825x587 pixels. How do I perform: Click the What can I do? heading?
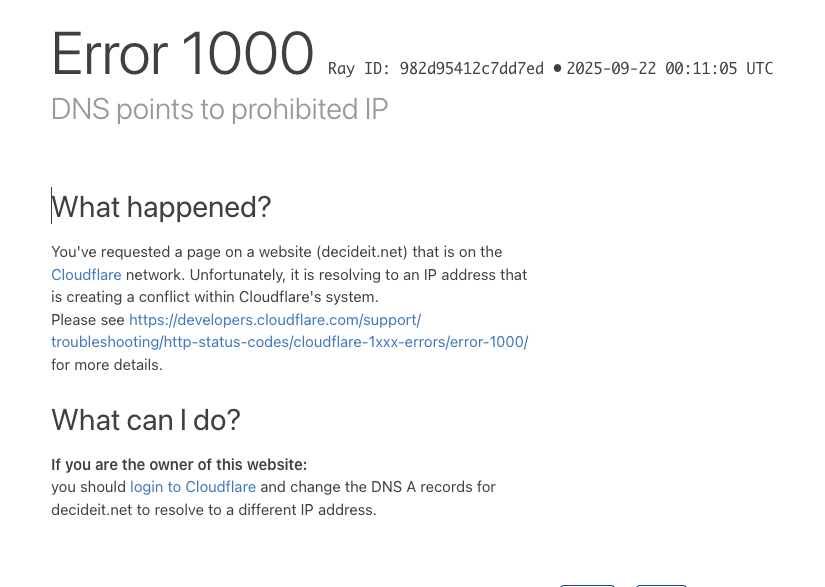[x=146, y=420]
